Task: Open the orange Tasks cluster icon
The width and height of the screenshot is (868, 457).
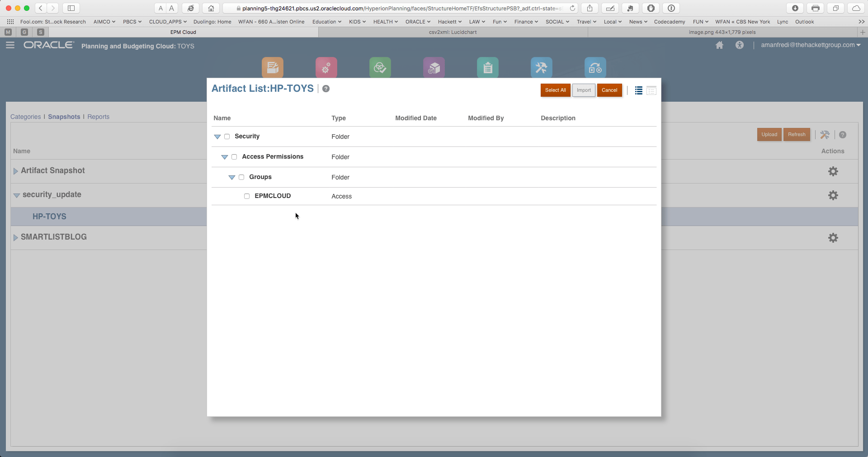Action: point(273,68)
